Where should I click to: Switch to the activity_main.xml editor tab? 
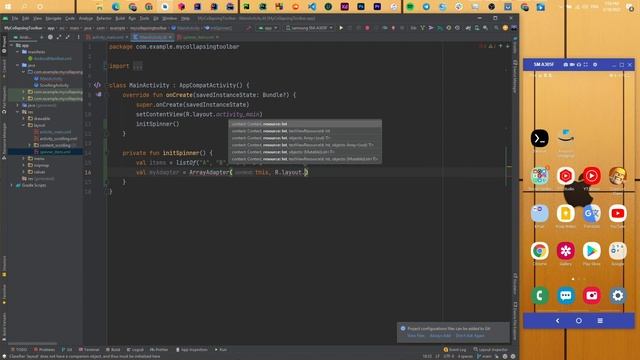point(108,37)
